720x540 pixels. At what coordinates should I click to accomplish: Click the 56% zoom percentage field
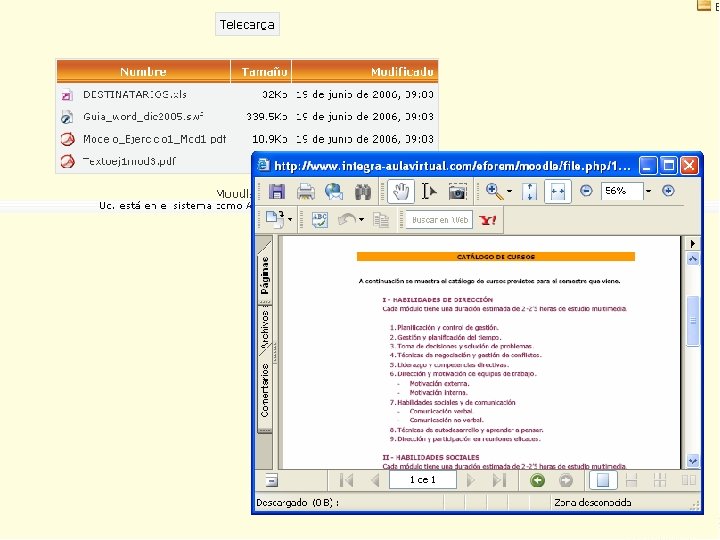[622, 191]
